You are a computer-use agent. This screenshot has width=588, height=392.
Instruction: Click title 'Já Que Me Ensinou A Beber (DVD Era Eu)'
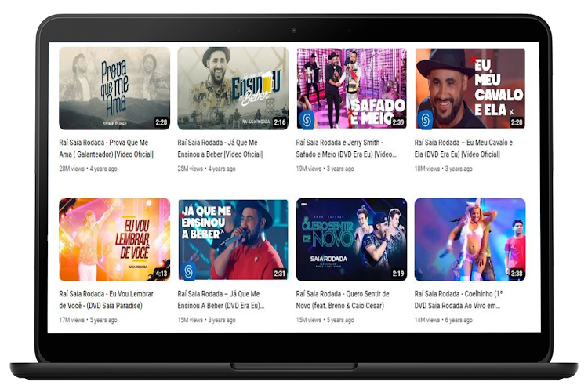[x=221, y=299]
